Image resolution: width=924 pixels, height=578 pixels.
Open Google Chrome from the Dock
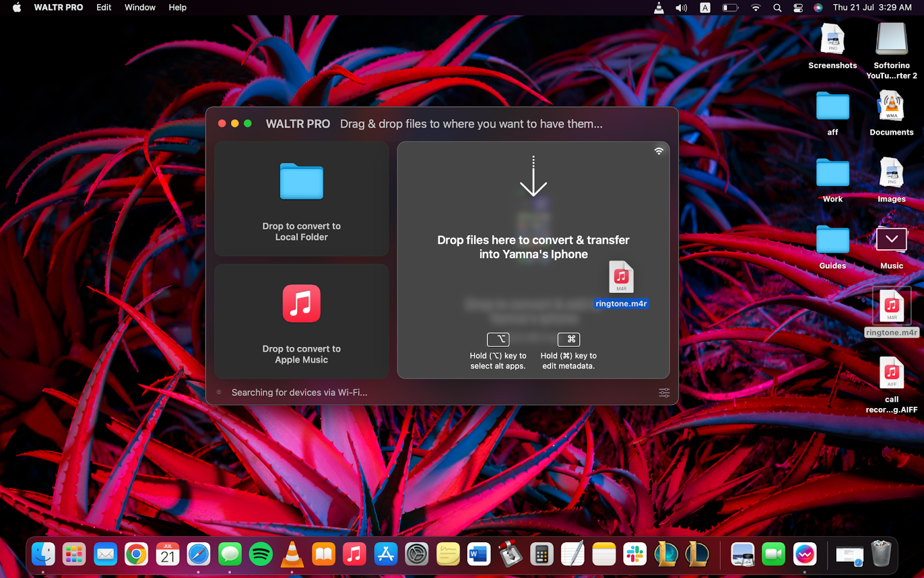point(136,555)
